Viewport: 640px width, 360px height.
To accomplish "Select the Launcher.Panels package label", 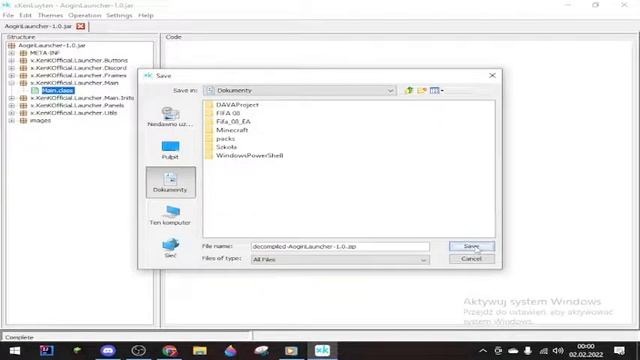I will tap(77, 105).
